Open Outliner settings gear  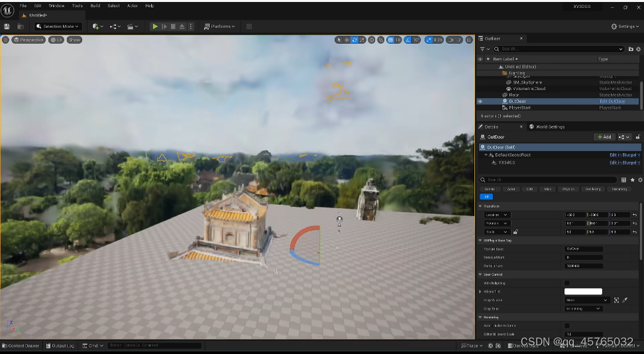pos(638,49)
